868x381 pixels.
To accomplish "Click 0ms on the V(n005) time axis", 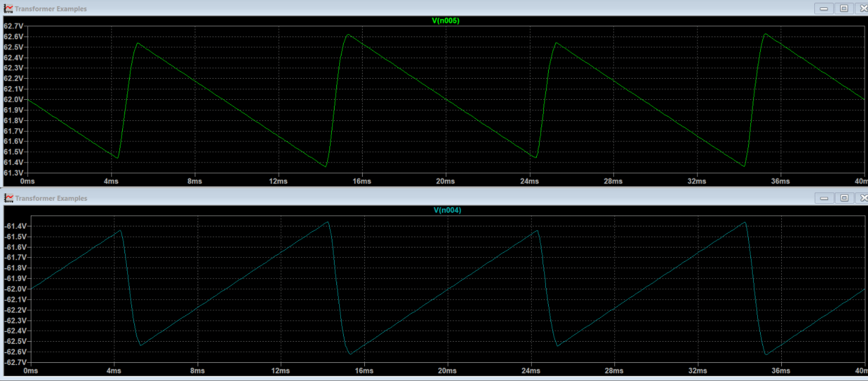I will pyautogui.click(x=27, y=181).
